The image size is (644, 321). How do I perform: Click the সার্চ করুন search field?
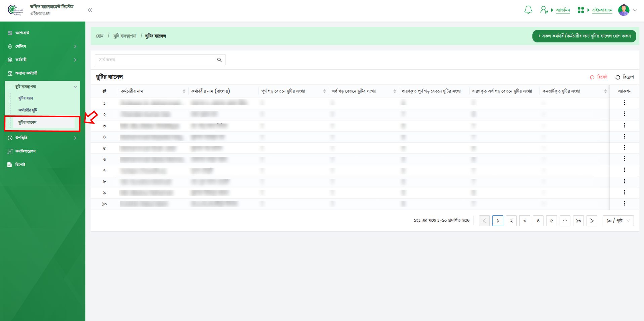[156, 60]
